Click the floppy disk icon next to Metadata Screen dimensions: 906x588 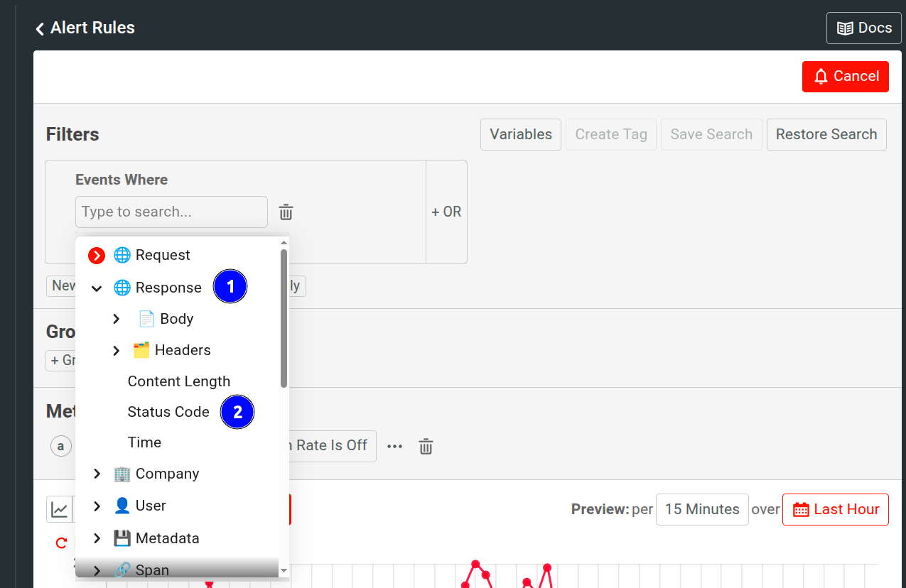[122, 538]
